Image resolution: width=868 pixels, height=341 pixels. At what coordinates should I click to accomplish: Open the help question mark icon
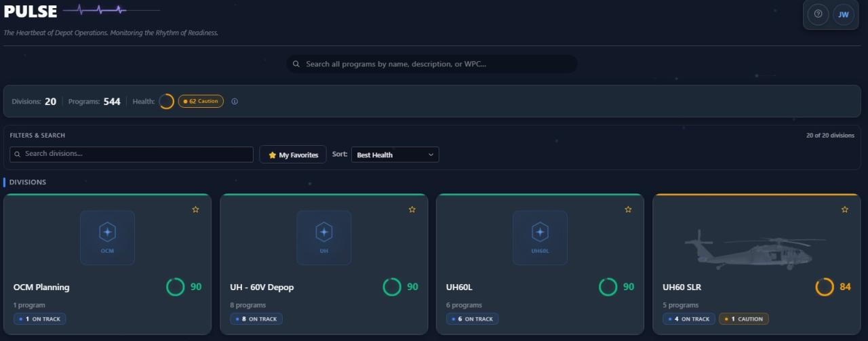(818, 14)
